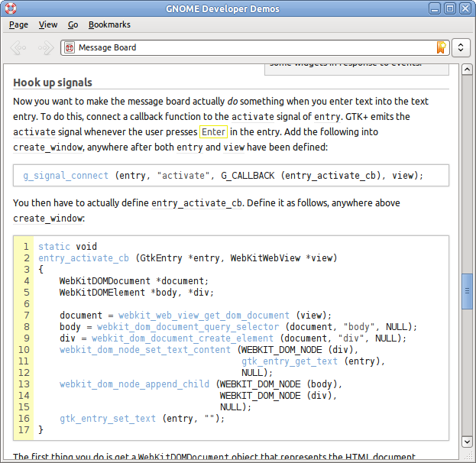Viewport: 476px width, 463px height.
Task: Click the app lifebuoy icon in title bar
Action: 11,8
